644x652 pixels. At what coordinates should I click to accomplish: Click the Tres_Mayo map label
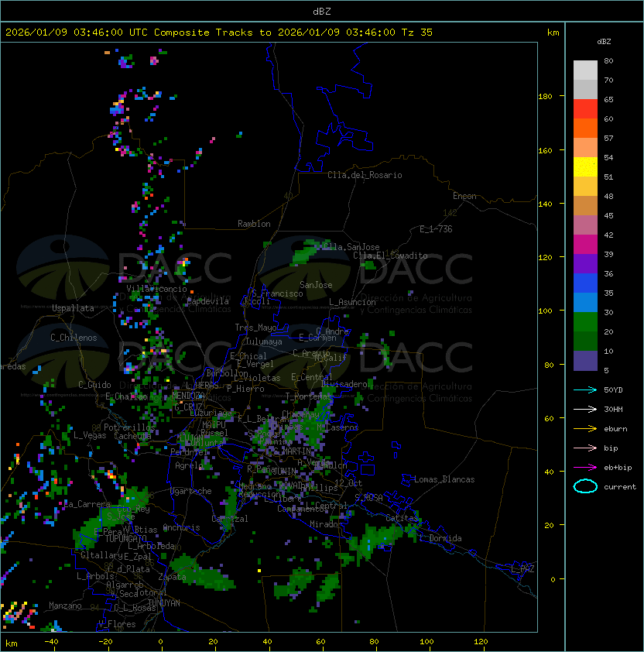(255, 328)
